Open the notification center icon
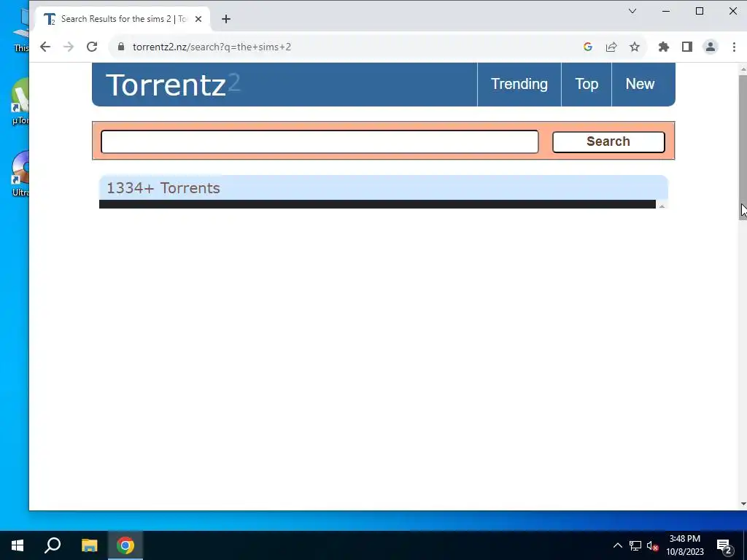 click(724, 545)
